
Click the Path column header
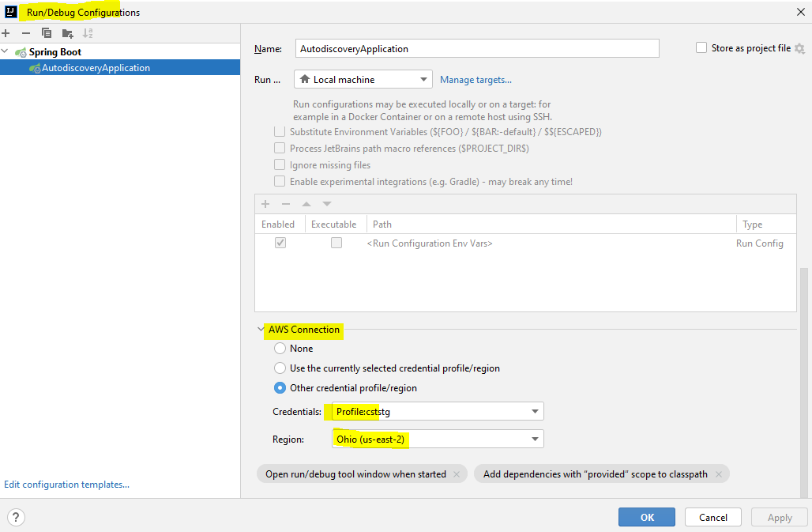pyautogui.click(x=551, y=224)
